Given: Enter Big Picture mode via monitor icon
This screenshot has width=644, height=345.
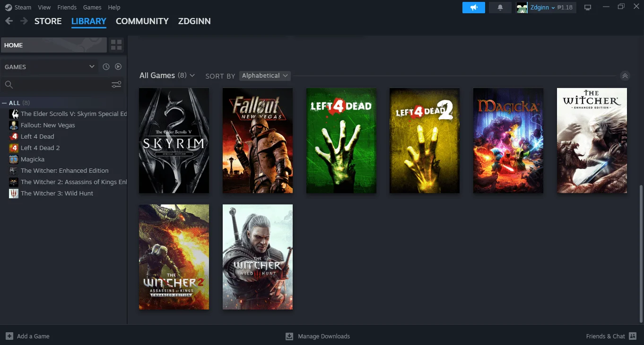Looking at the screenshot, I should [x=588, y=8].
